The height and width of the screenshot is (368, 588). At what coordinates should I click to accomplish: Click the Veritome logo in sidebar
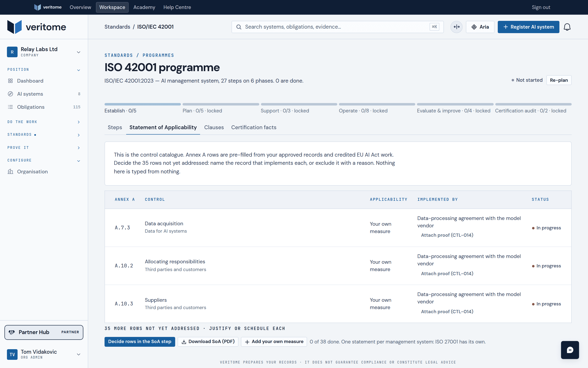coord(37,27)
